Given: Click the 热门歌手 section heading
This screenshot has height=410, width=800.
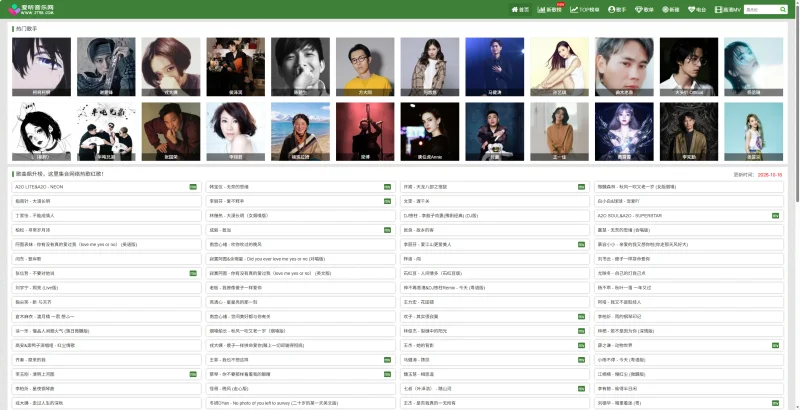Looking at the screenshot, I should [26, 29].
